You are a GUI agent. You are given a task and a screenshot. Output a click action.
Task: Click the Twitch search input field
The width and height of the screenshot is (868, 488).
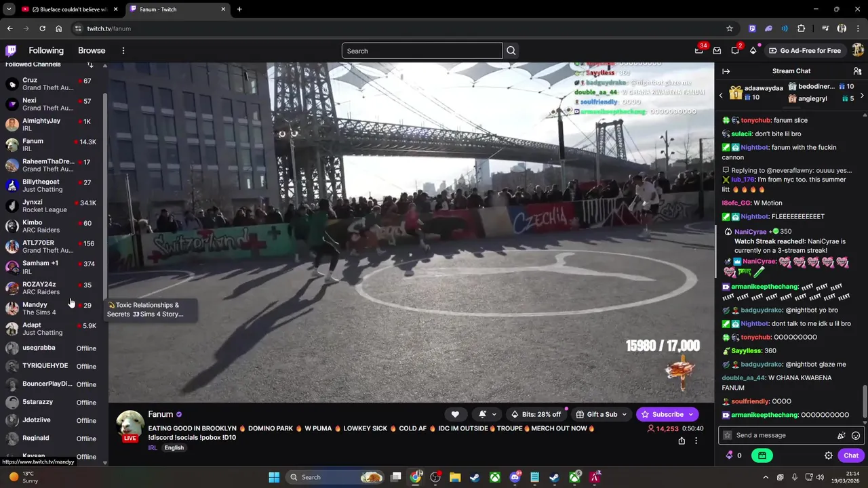click(422, 51)
